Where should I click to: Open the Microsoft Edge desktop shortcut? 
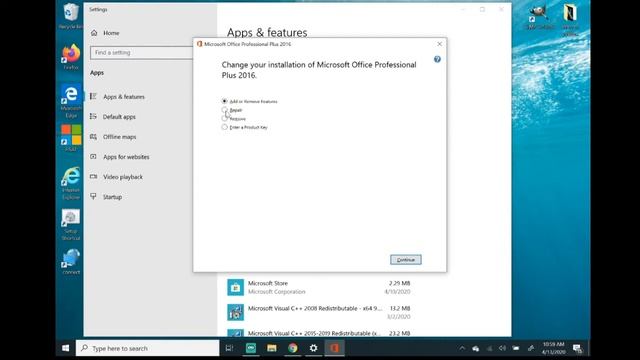click(71, 101)
